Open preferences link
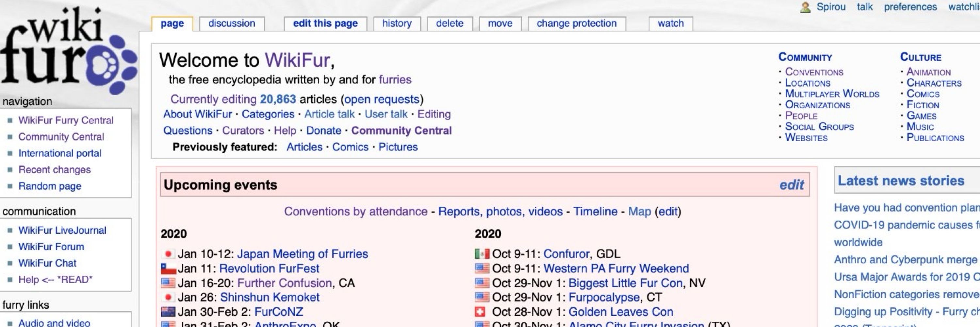 (910, 7)
